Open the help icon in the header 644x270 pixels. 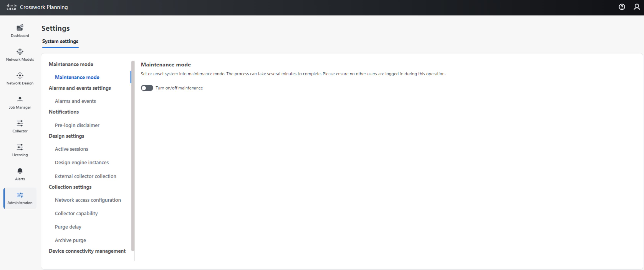(622, 7)
